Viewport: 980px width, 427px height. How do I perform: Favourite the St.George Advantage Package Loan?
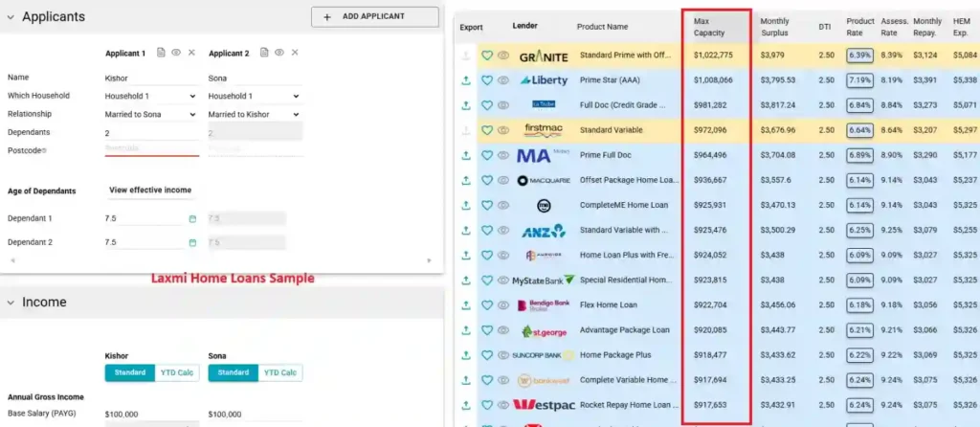click(487, 330)
